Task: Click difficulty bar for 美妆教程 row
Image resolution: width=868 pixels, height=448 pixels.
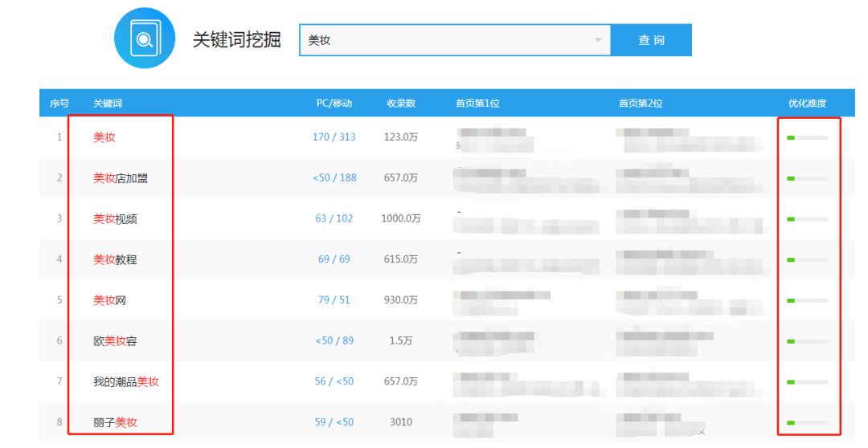Action: pyautogui.click(x=807, y=260)
